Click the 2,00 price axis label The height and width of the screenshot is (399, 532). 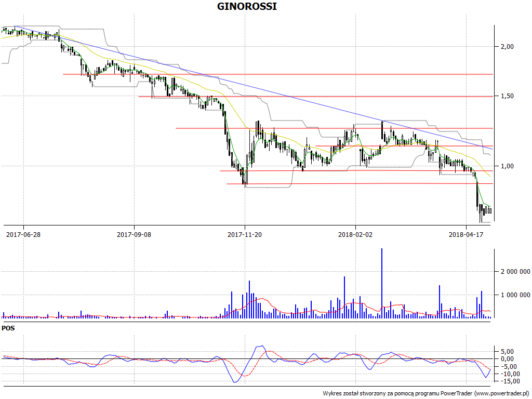507,47
